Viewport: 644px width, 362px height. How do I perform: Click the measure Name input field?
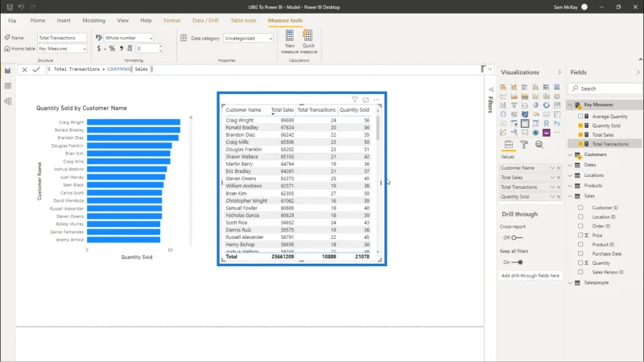point(62,38)
